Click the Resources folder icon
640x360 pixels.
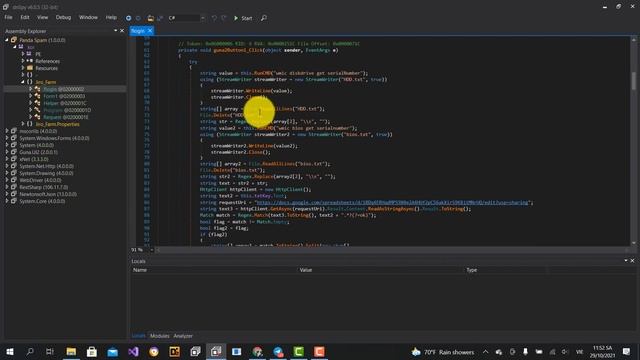[x=30, y=68]
